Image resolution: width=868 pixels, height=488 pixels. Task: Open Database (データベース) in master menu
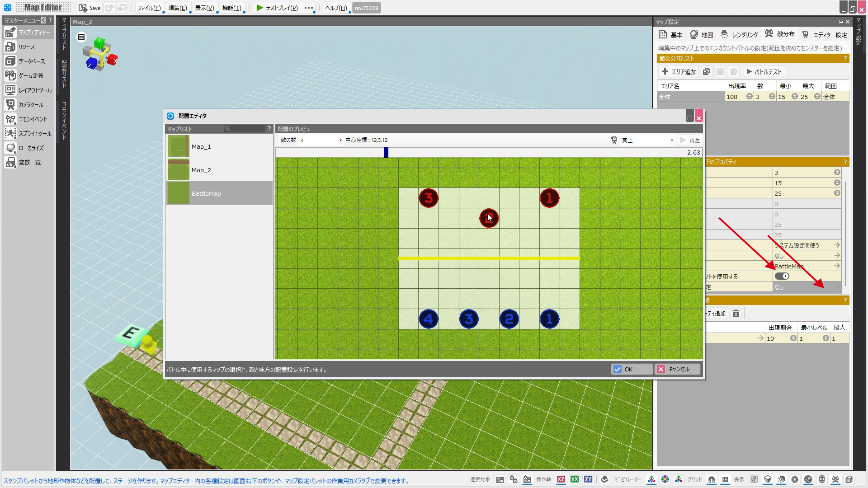27,61
